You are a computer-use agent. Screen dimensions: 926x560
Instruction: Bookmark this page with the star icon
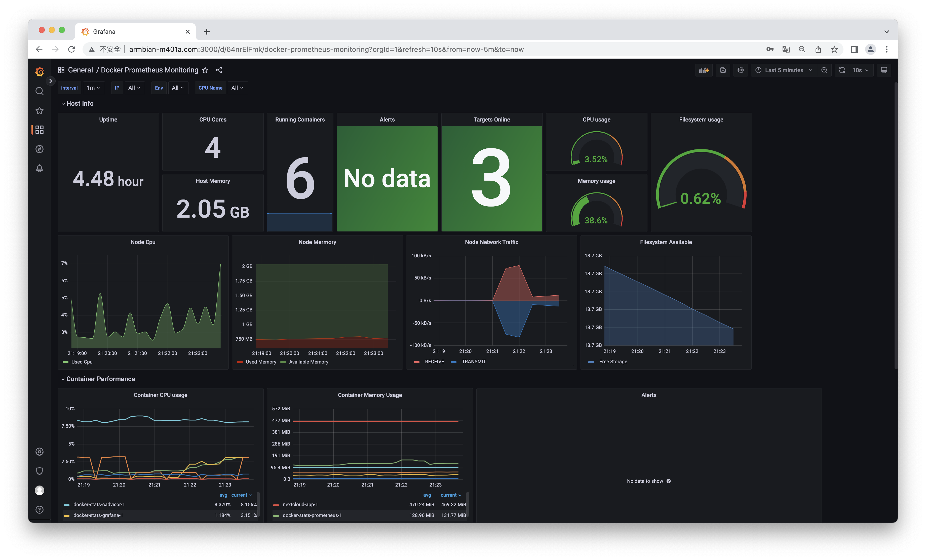[834, 49]
